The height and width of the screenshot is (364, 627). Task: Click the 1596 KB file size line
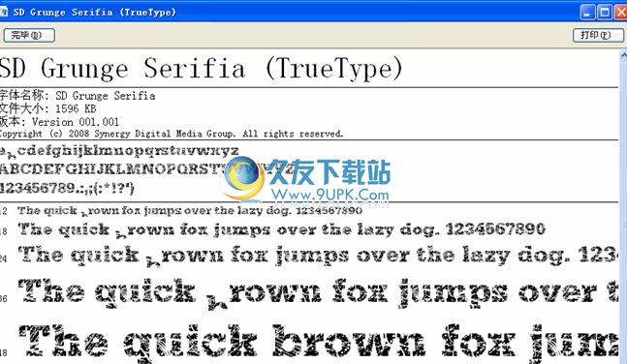click(x=48, y=108)
